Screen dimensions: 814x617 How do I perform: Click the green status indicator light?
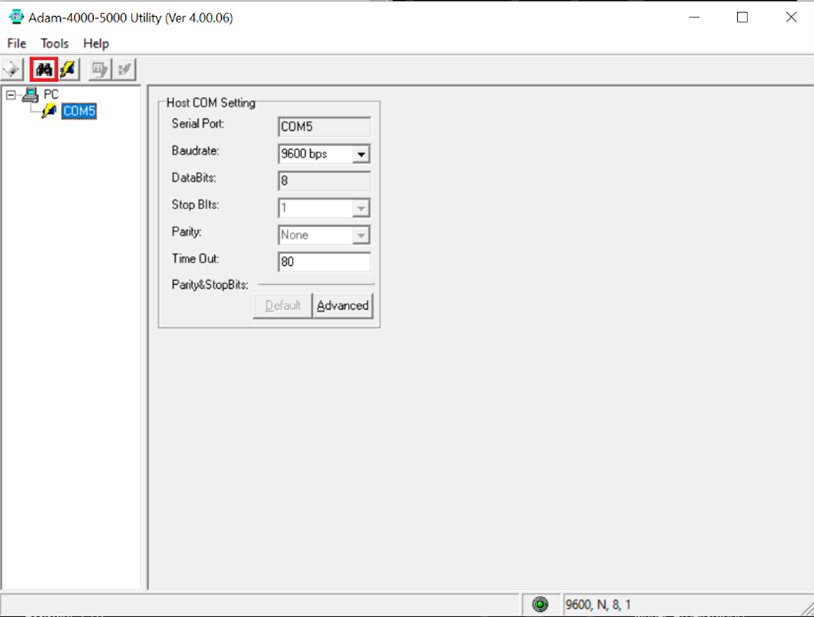click(x=540, y=604)
